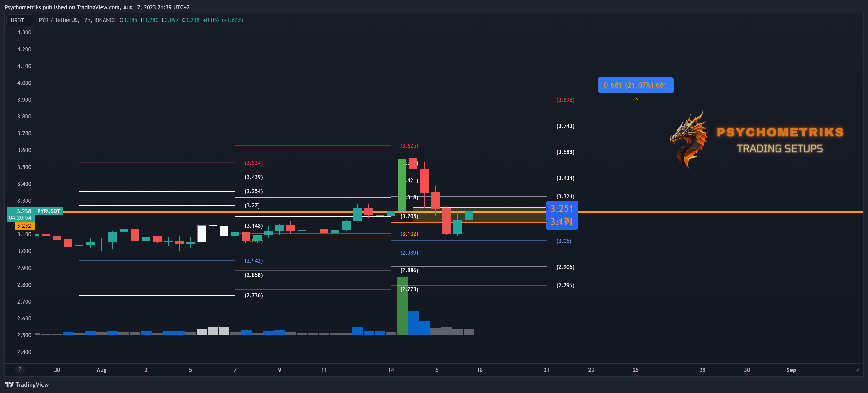This screenshot has width=868, height=393.
Task: Click the (2.773) level label
Action: [x=409, y=289]
